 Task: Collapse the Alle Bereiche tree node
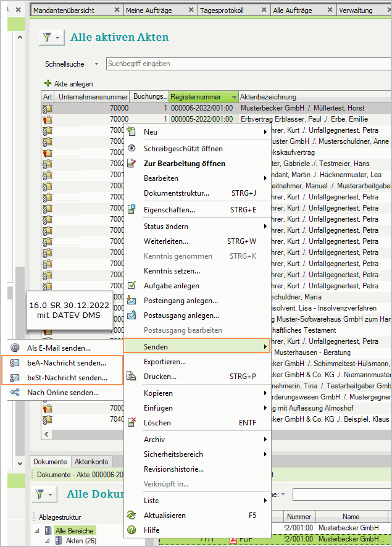[x=38, y=530]
